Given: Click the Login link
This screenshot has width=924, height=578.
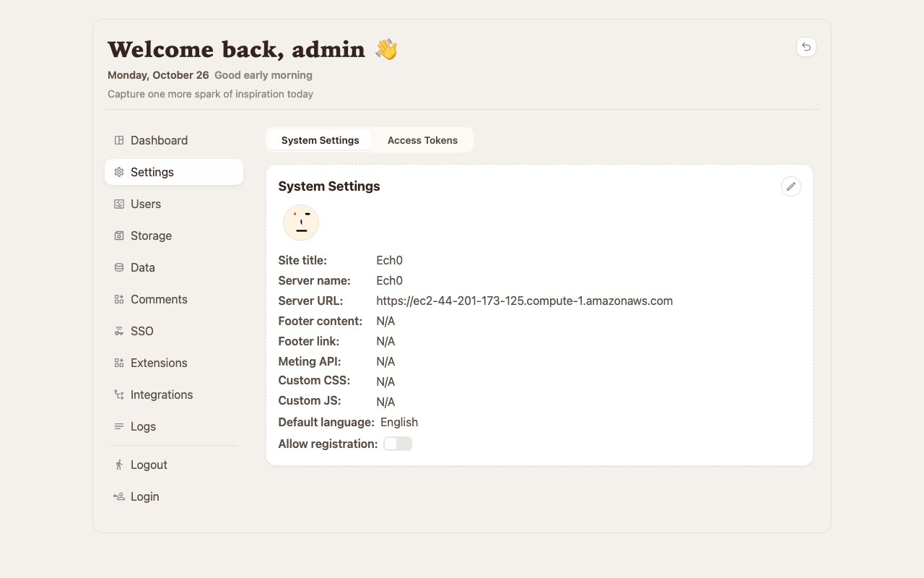Looking at the screenshot, I should 174,496.
